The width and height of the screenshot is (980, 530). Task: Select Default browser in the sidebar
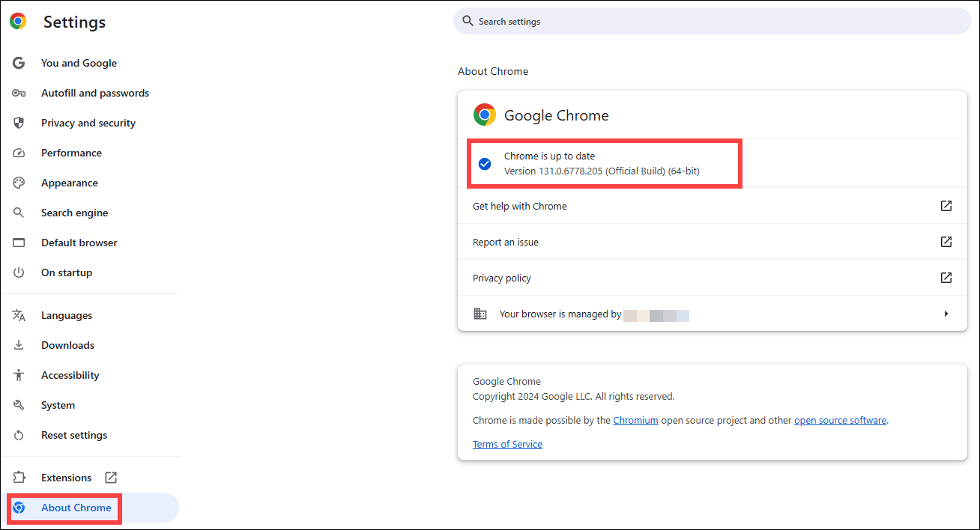pyautogui.click(x=79, y=243)
